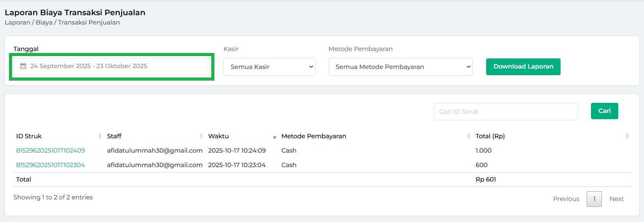This screenshot has width=644, height=222.
Task: Expand the Semua Metode Pembayaran dropdown
Action: tap(400, 67)
